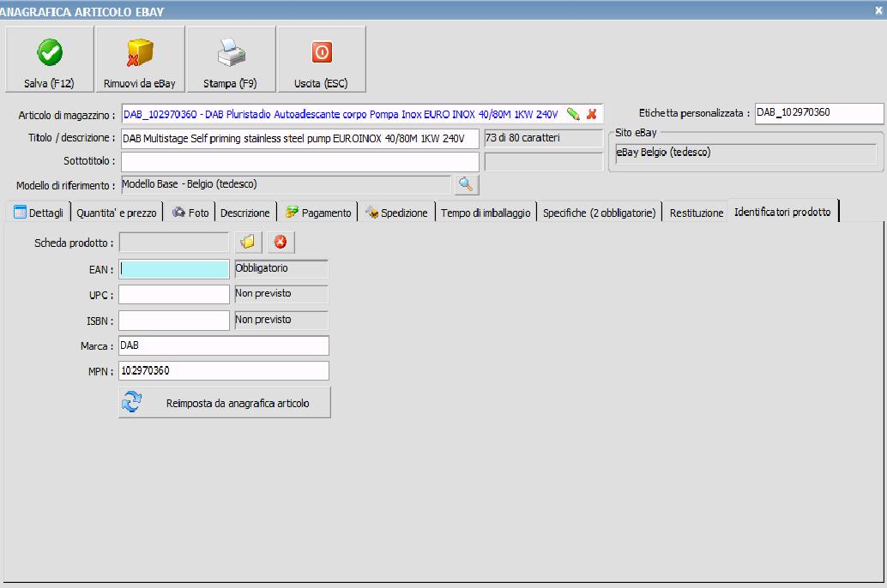Click into the ISBN field
887x588 pixels.
point(173,321)
